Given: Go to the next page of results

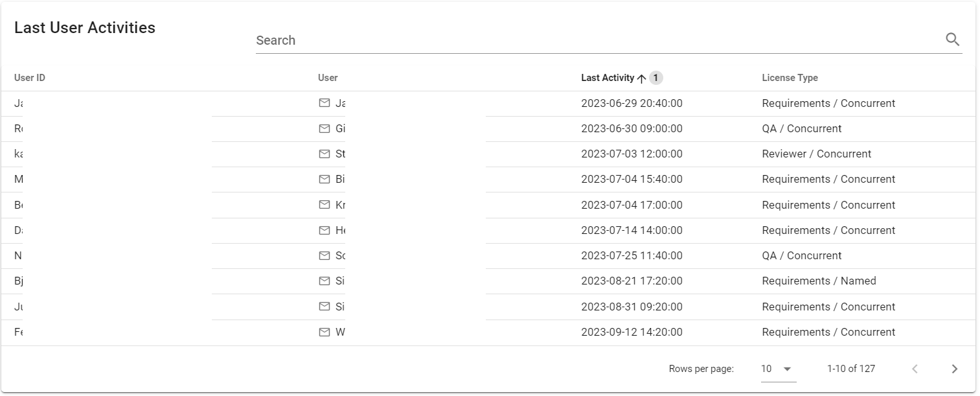Looking at the screenshot, I should [954, 369].
